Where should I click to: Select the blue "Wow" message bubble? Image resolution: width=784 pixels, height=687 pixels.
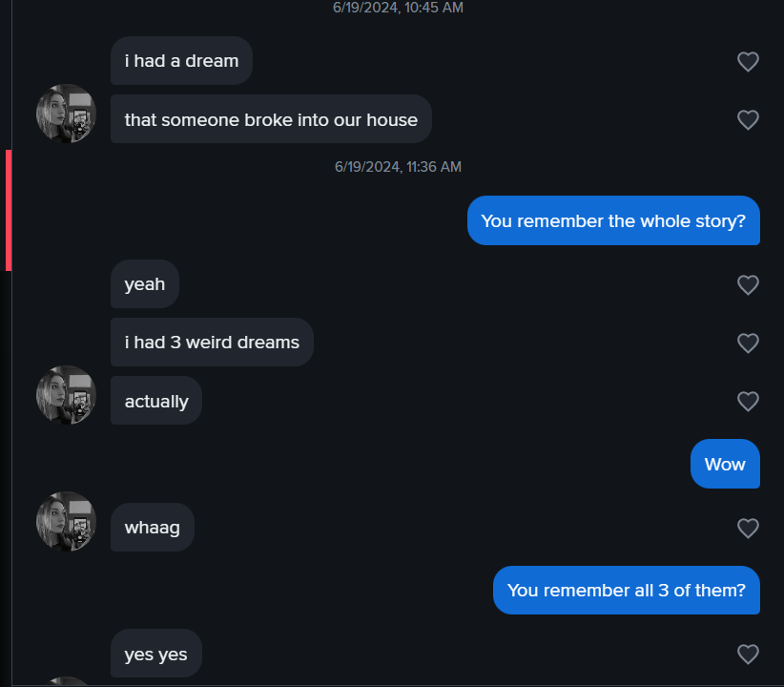coord(725,464)
